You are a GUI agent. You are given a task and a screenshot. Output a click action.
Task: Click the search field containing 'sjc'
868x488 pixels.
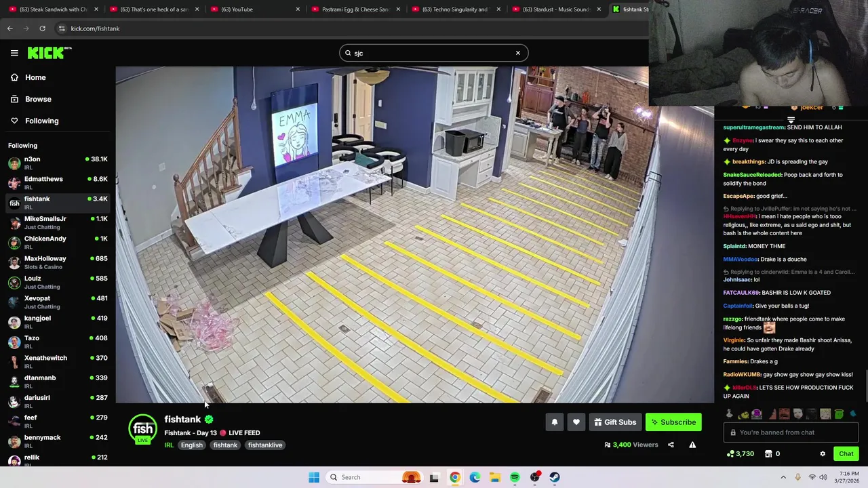click(433, 53)
